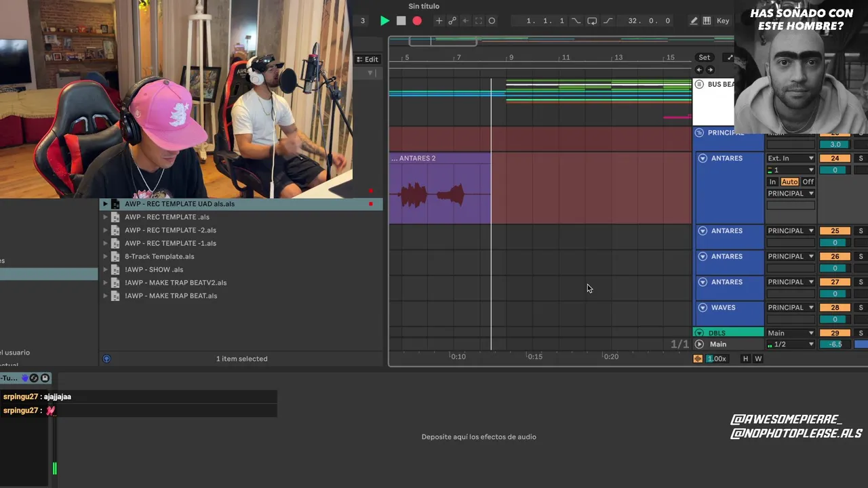868x488 pixels.
Task: Toggle the Automation Arm icon
Action: click(452, 21)
